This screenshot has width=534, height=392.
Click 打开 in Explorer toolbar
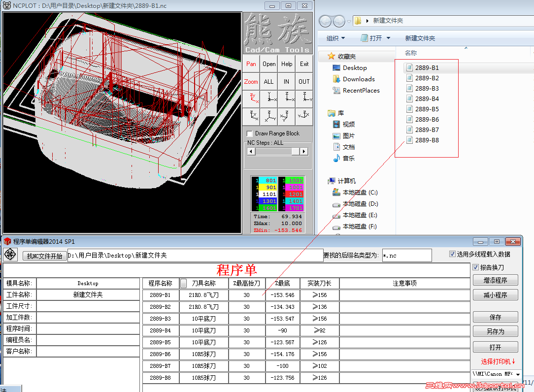pyautogui.click(x=372, y=38)
